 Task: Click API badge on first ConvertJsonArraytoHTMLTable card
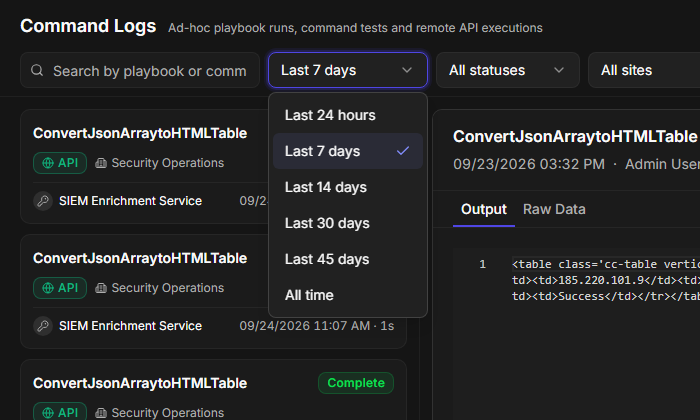coord(60,163)
